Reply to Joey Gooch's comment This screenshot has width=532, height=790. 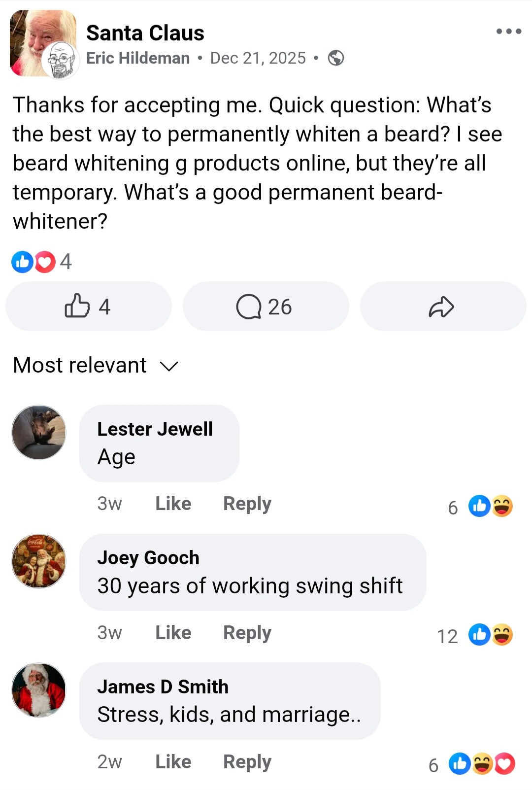tap(247, 633)
